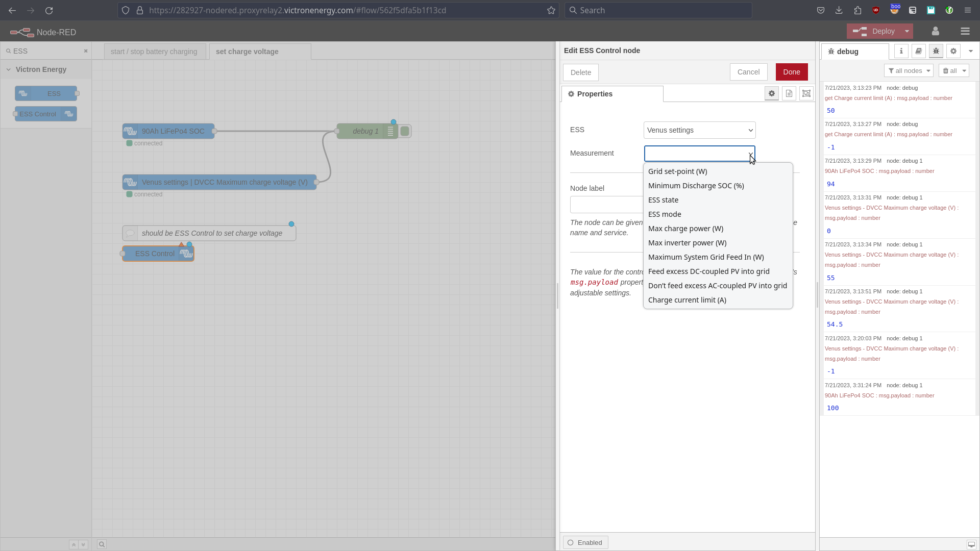Click the Done button
Viewport: 980px width, 551px height.
coord(791,72)
